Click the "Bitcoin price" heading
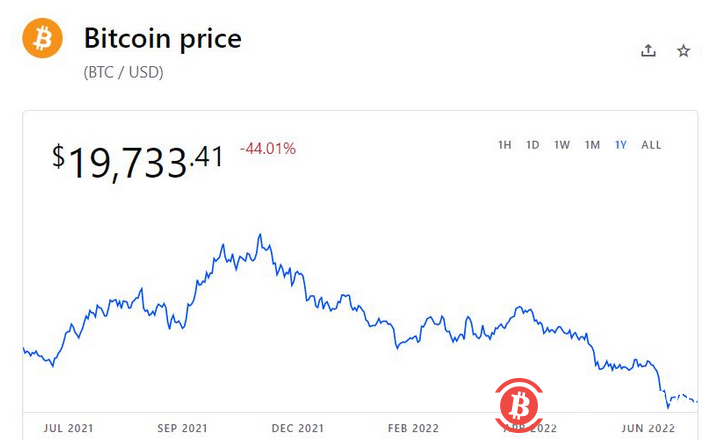This screenshot has width=713, height=445. tap(162, 39)
